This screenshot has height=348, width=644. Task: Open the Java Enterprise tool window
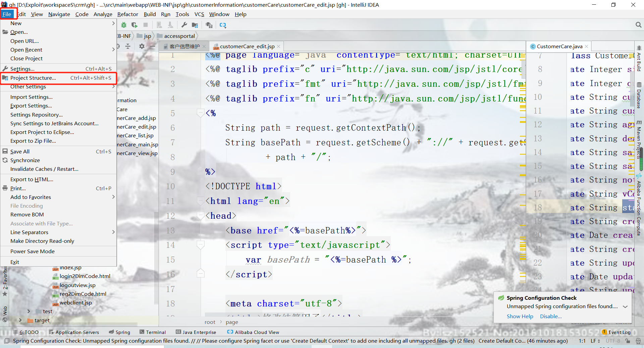coord(196,332)
